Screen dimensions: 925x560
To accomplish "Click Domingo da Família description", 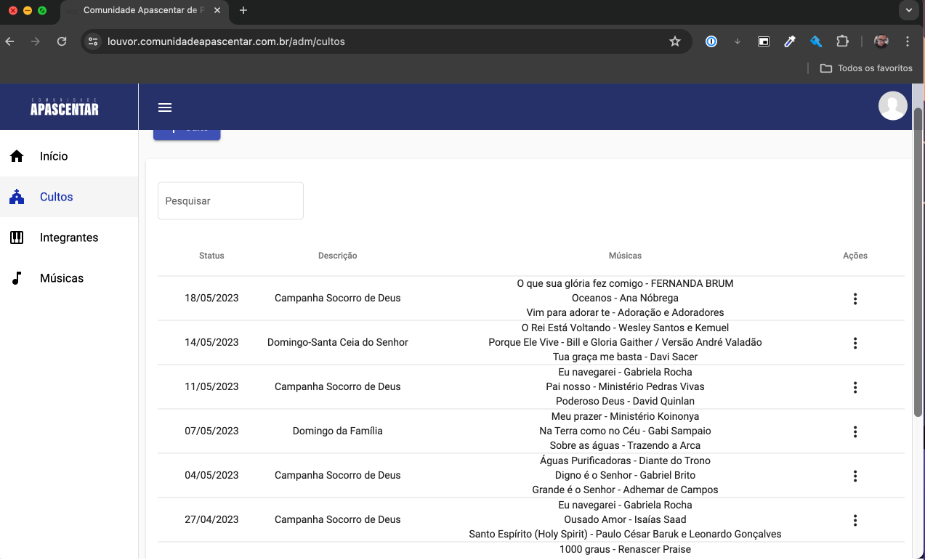I will pyautogui.click(x=338, y=431).
